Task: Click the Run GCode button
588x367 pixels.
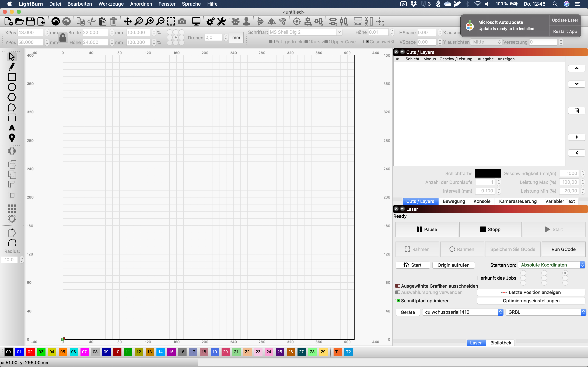Action: click(x=563, y=249)
